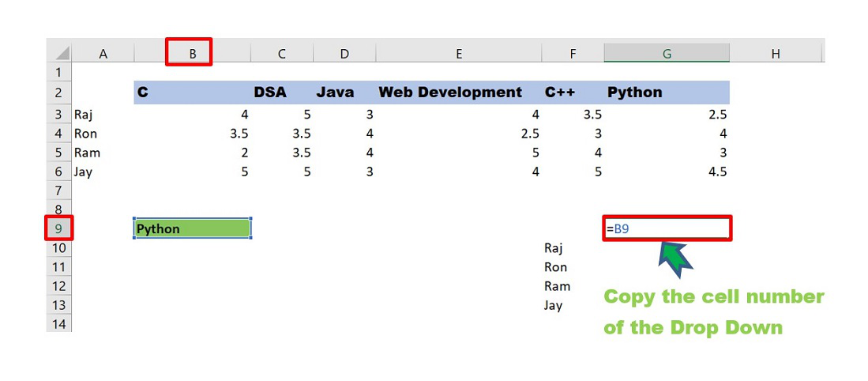
Task: Click Ron in the column F name list
Action: [556, 267]
